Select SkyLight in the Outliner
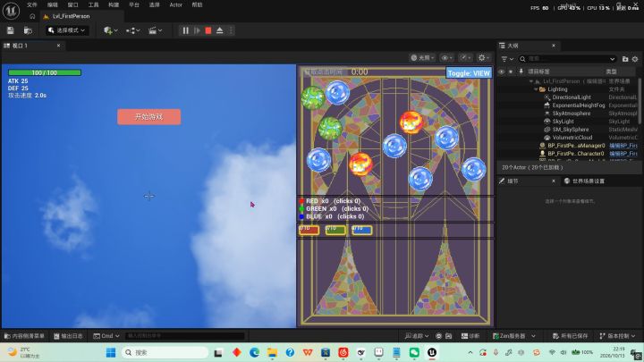 (563, 122)
